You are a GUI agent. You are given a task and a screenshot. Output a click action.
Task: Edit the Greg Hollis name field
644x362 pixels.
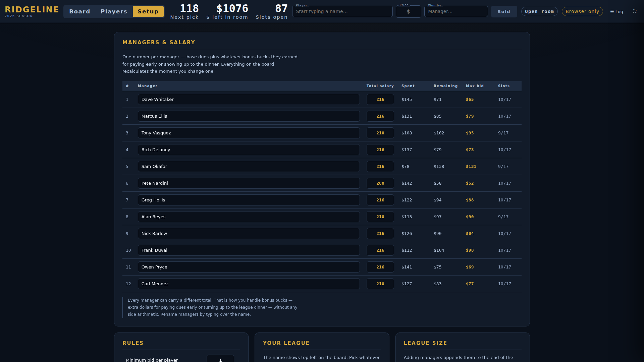[249, 200]
